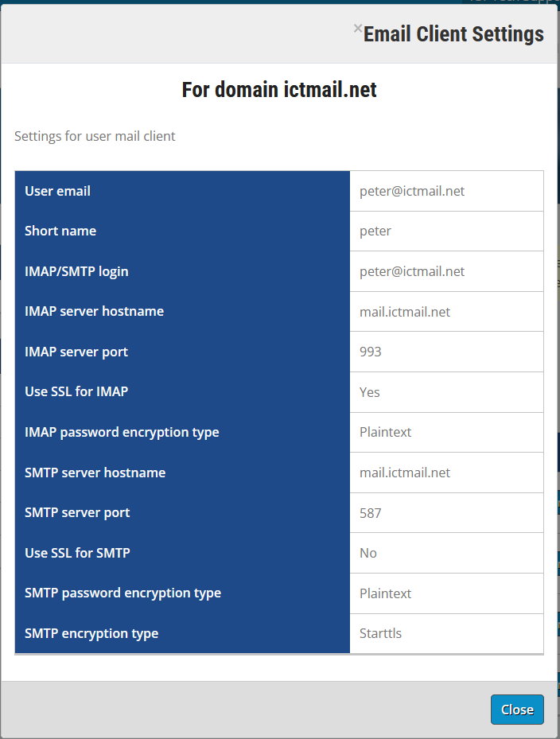Click the Email Client Settings title
The width and height of the screenshot is (560, 739).
[x=453, y=34]
